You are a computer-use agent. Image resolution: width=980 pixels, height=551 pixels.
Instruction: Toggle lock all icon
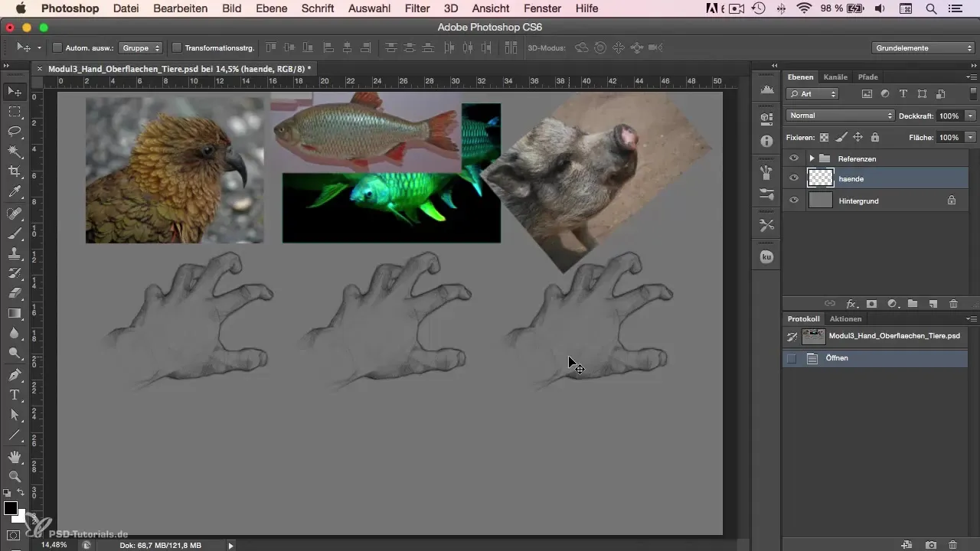874,137
